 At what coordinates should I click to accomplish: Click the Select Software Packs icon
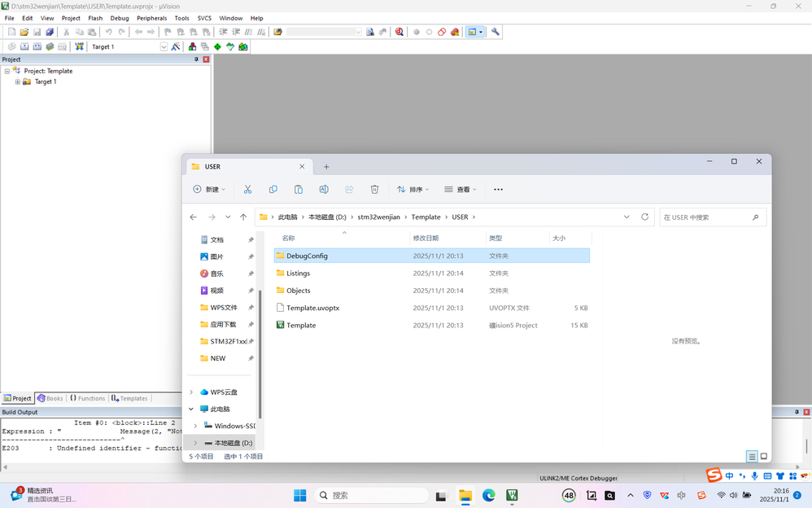pyautogui.click(x=230, y=46)
